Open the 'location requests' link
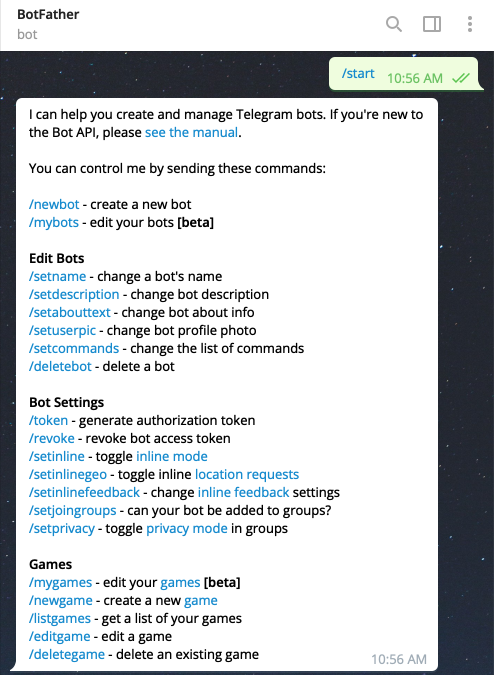The width and height of the screenshot is (494, 675). point(247,474)
